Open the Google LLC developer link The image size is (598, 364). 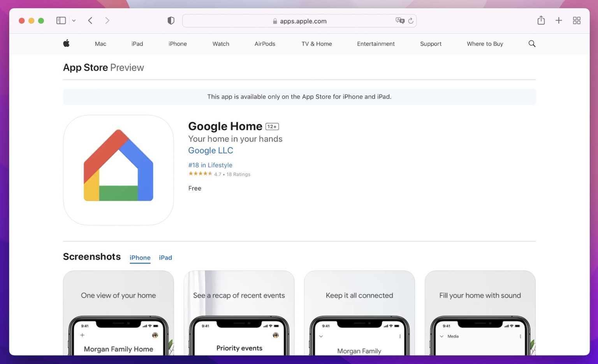[x=210, y=150]
